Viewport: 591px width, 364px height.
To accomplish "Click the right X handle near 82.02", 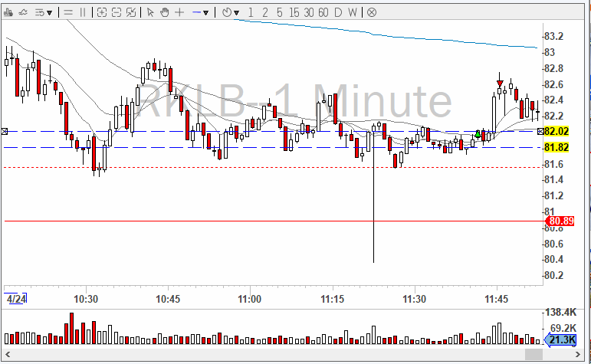I will [540, 131].
